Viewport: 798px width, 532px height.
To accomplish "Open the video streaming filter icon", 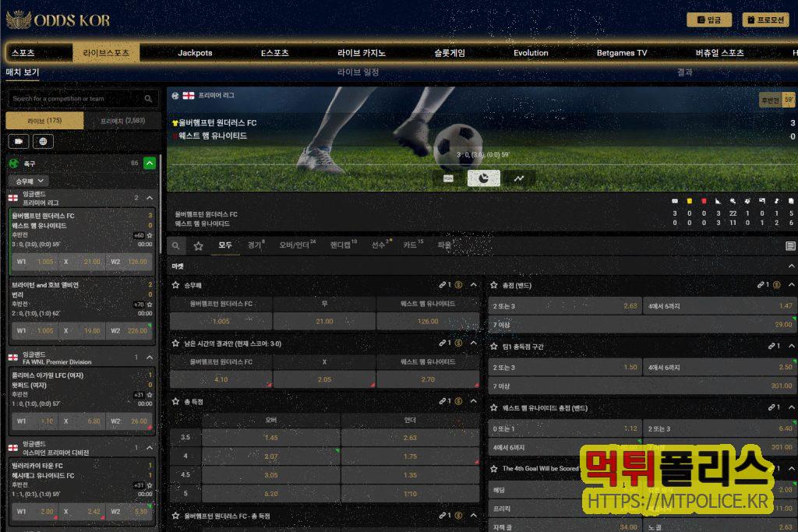I will [19, 142].
